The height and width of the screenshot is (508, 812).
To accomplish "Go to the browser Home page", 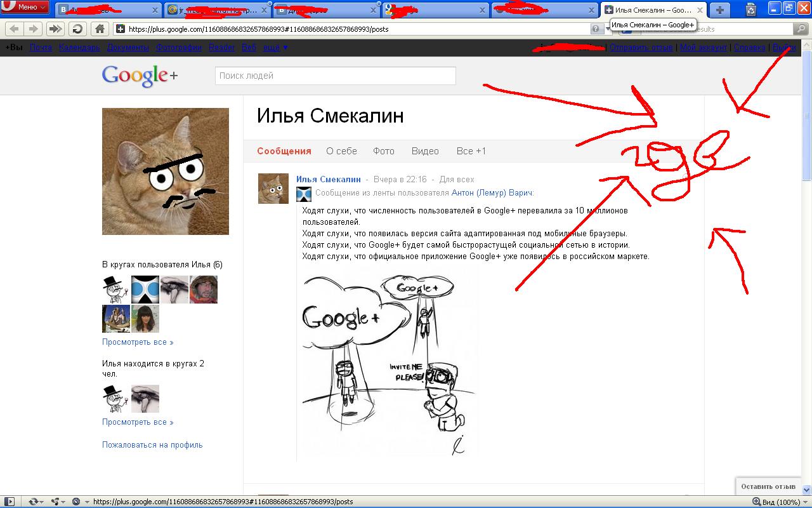I will click(x=100, y=29).
